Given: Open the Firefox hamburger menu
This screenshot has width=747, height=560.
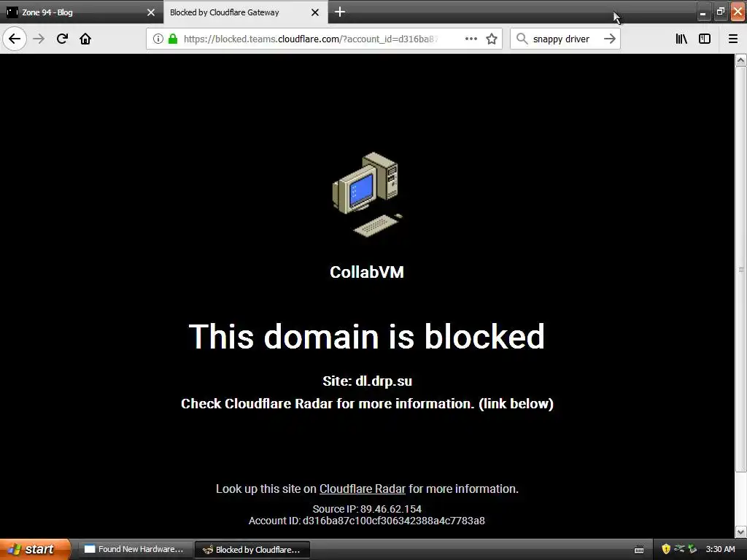Looking at the screenshot, I should pyautogui.click(x=733, y=39).
